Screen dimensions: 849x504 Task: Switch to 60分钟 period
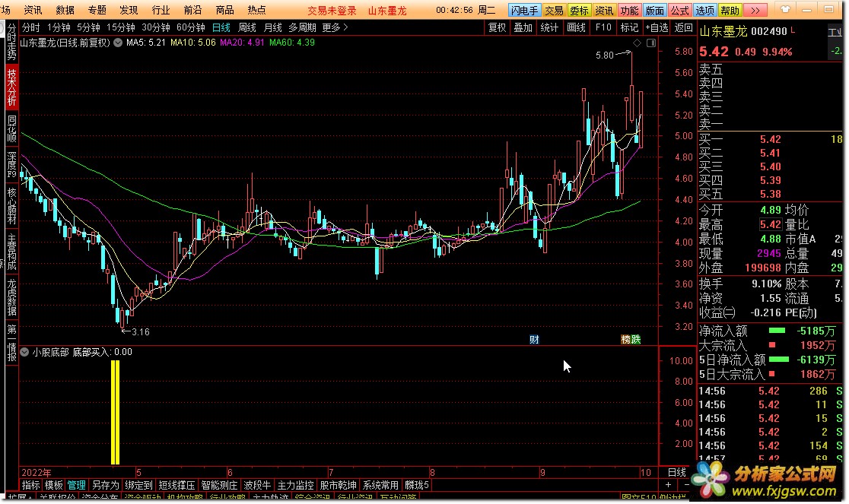click(191, 27)
